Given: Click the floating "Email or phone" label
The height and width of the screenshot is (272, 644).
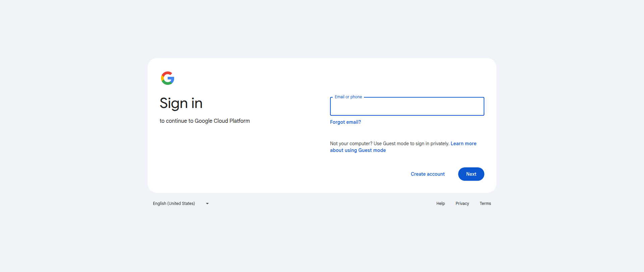Looking at the screenshot, I should pyautogui.click(x=348, y=97).
